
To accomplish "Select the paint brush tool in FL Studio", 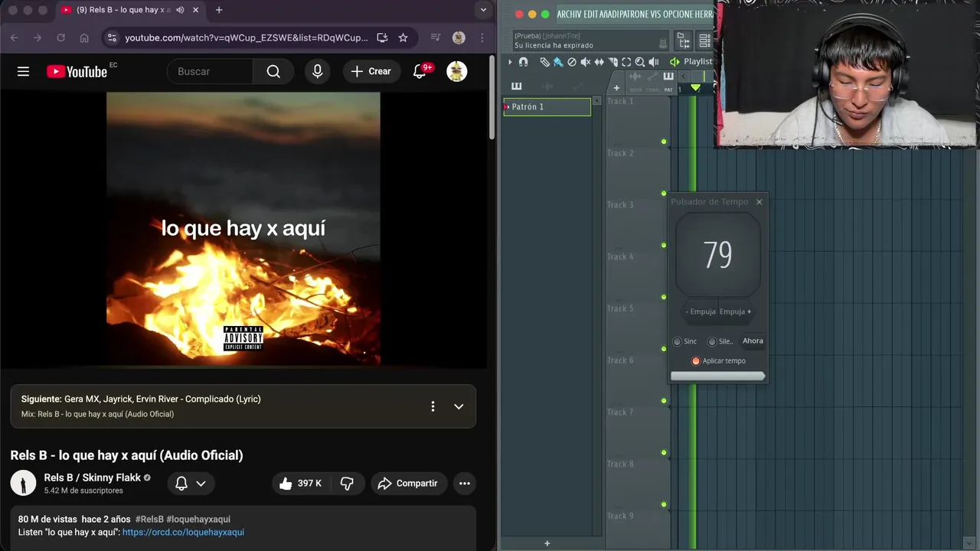I will pyautogui.click(x=558, y=62).
